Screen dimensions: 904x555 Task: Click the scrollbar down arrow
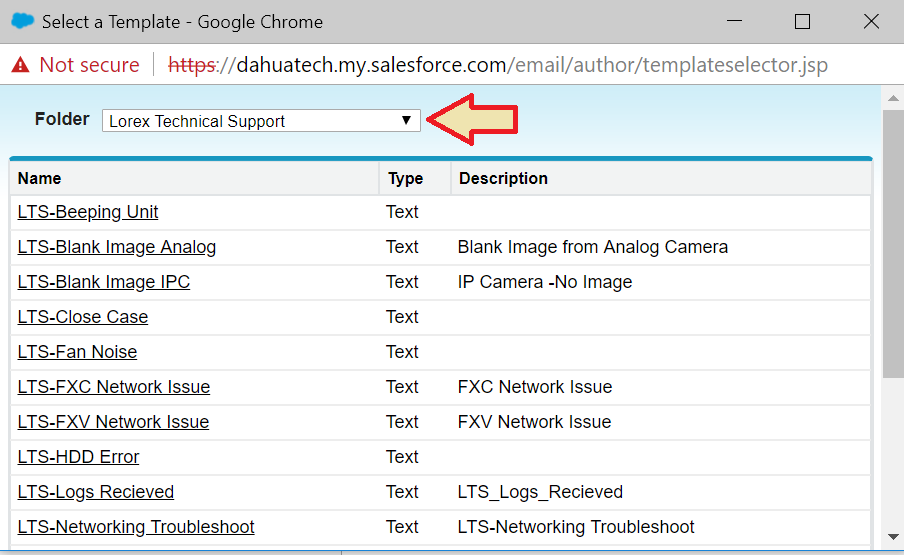893,537
